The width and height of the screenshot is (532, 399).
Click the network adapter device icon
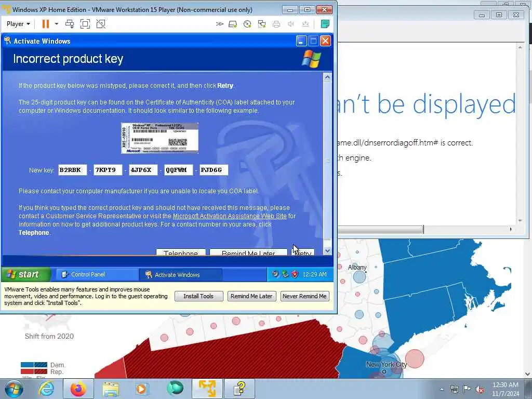tap(262, 24)
